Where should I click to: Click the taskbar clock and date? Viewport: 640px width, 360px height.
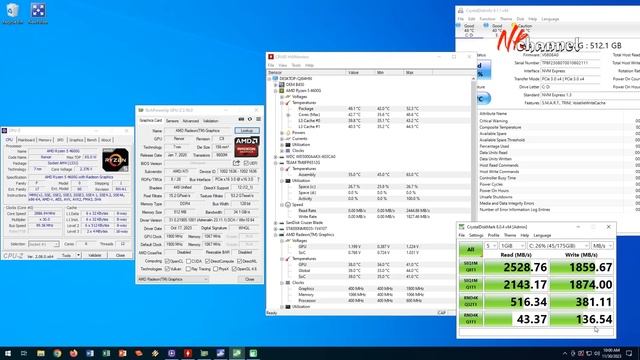pyautogui.click(x=612, y=353)
